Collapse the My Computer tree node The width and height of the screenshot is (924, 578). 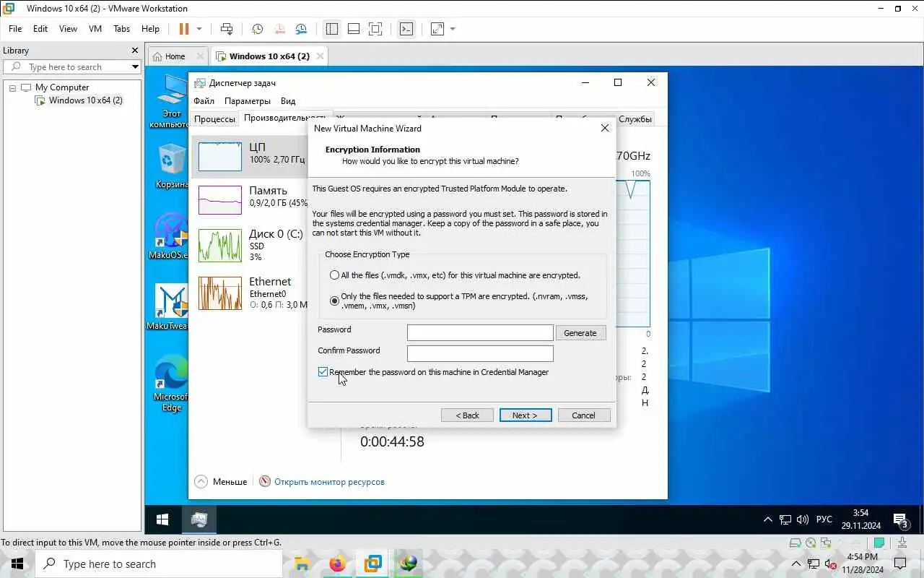pos(12,87)
